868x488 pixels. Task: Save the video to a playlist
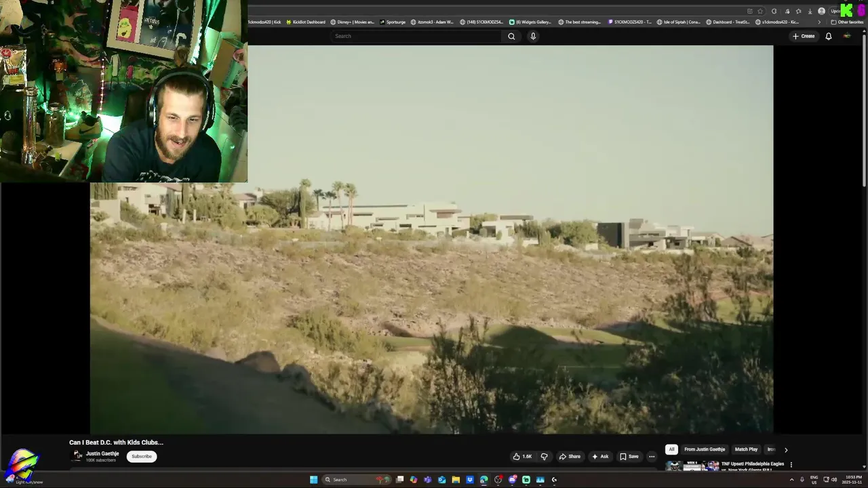(629, 456)
